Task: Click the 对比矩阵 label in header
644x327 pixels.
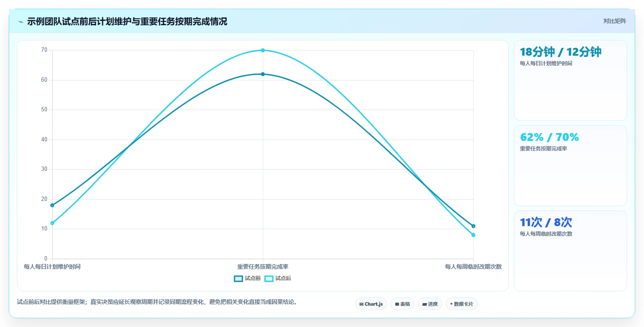Action: tap(615, 21)
